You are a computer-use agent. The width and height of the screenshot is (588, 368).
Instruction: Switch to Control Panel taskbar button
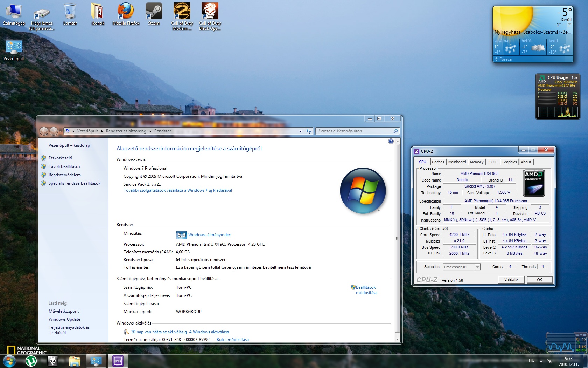coord(96,361)
